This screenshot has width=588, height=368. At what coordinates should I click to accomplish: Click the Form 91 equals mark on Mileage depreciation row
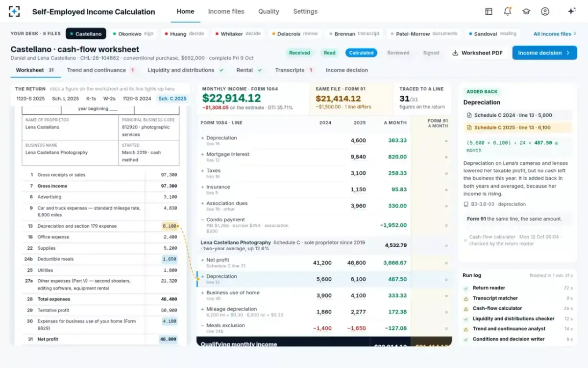[446, 312]
